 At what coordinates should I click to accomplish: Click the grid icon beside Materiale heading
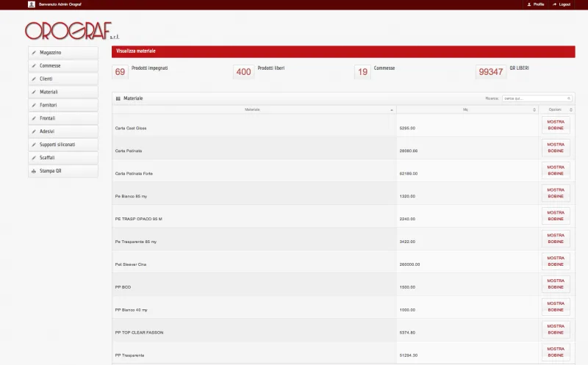pyautogui.click(x=118, y=98)
